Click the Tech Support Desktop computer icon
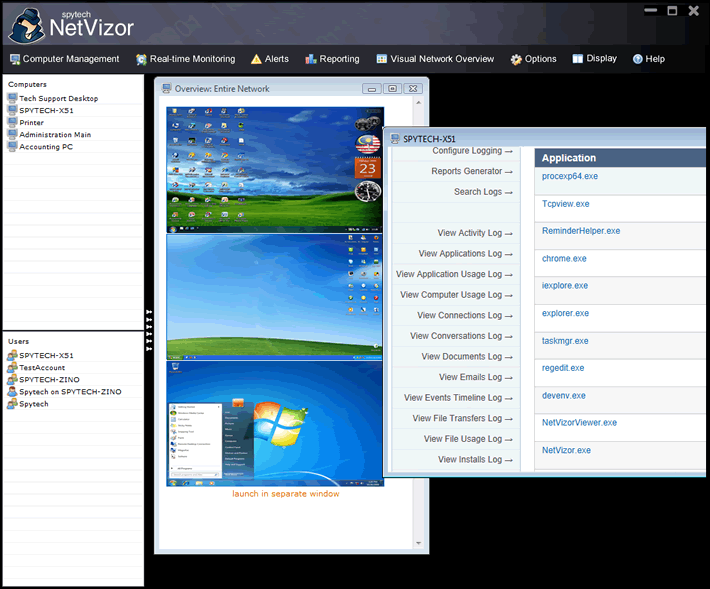The height and width of the screenshot is (589, 710). tap(13, 98)
